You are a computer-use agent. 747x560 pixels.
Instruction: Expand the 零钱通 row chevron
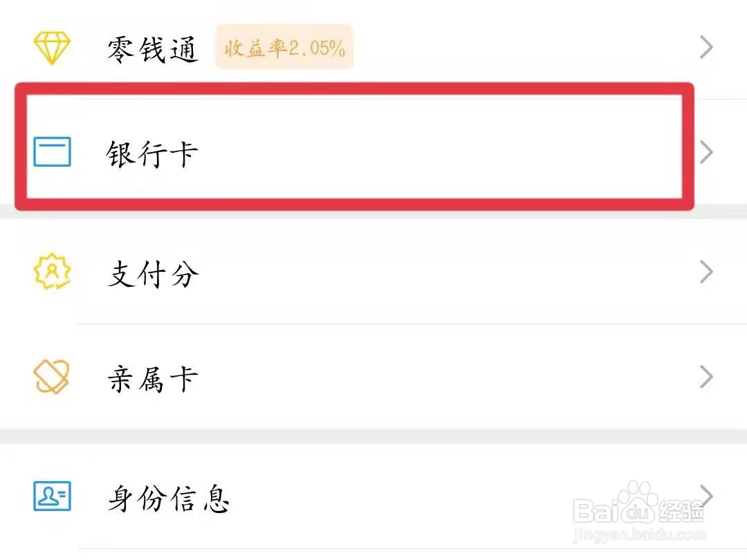click(x=705, y=48)
